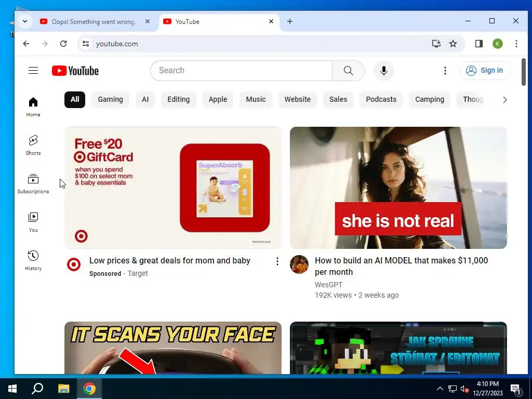
Task: Click the Sign in button
Action: pyautogui.click(x=485, y=71)
